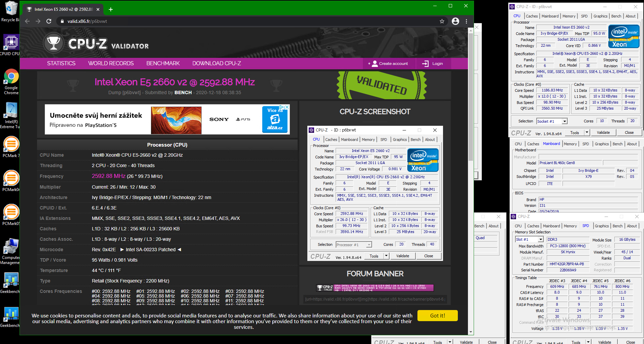Viewport: 644px width, 344px height.
Task: Click the Sony PlayStation 5 ad banner
Action: point(167,119)
